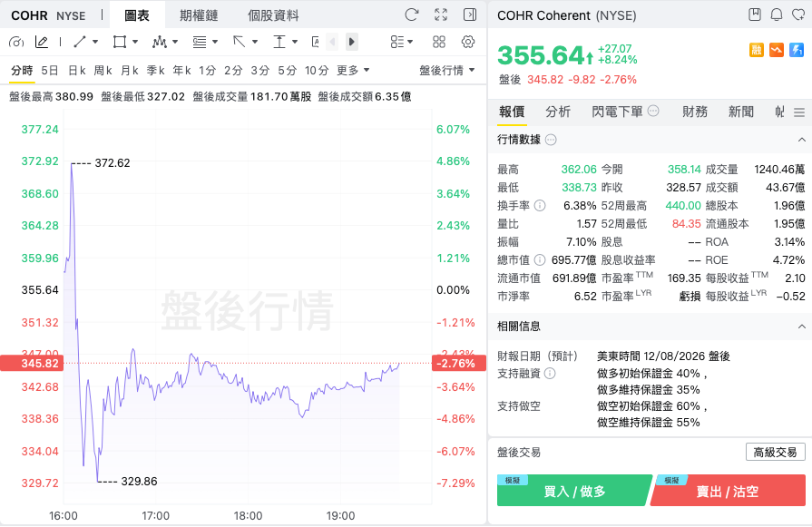Open the multi-chart grid view
Image resolution: width=812 pixels, height=527 pixels.
438,42
